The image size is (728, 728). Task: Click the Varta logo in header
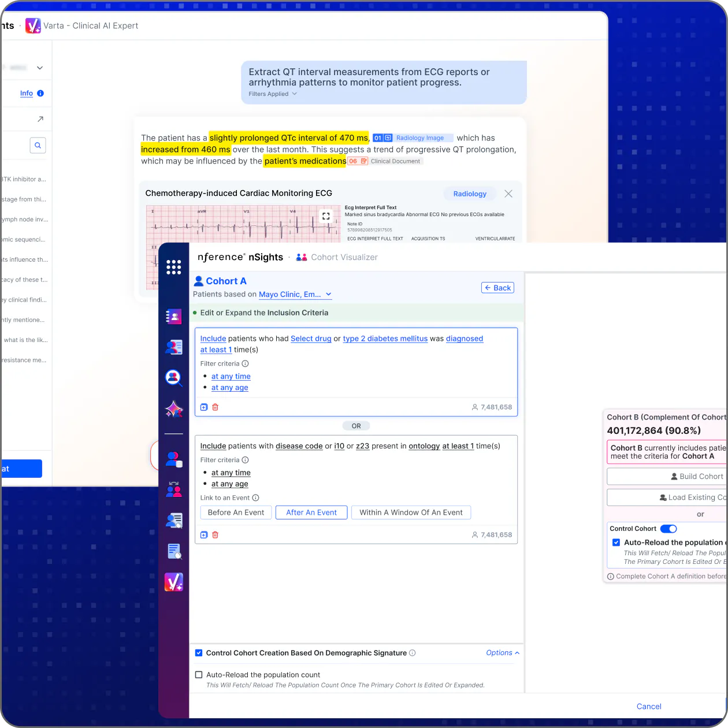[33, 25]
